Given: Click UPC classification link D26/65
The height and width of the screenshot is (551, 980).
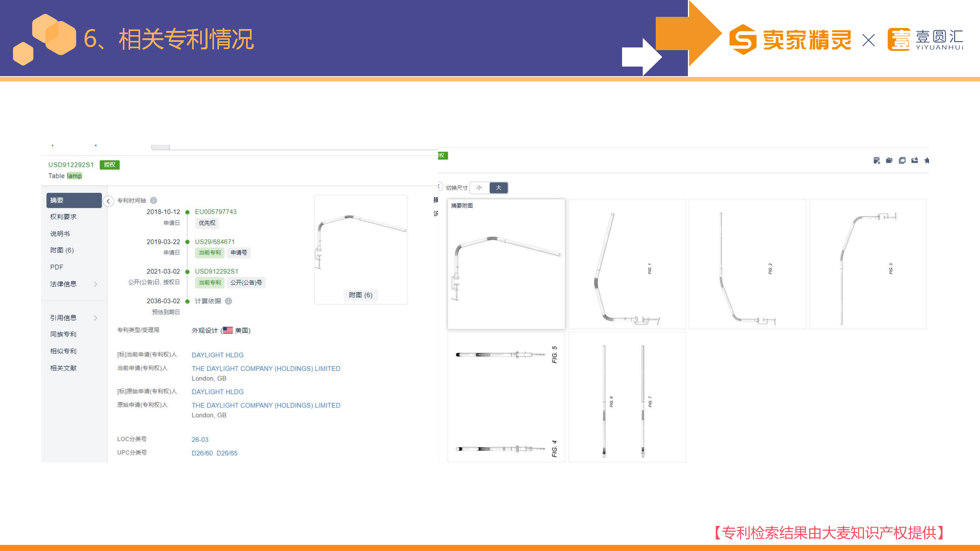Looking at the screenshot, I should [x=227, y=453].
